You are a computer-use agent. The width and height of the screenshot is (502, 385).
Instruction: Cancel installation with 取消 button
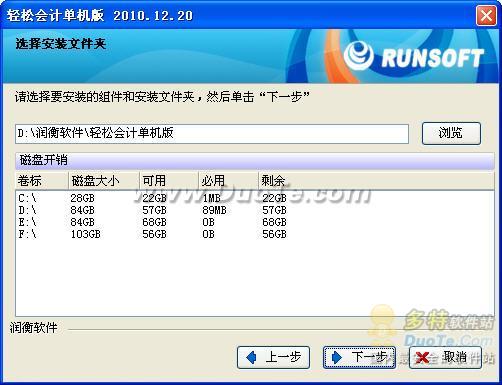coord(445,357)
